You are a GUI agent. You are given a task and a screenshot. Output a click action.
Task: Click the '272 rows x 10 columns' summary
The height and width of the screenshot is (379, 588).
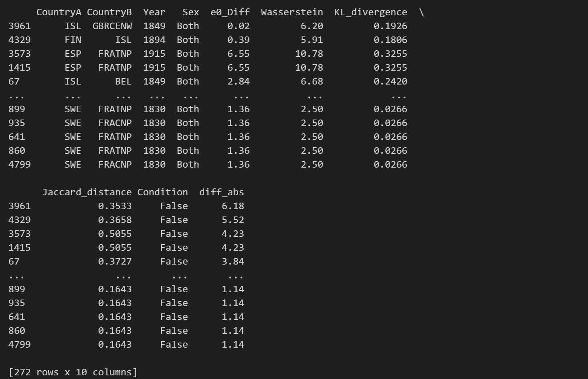pyautogui.click(x=73, y=372)
